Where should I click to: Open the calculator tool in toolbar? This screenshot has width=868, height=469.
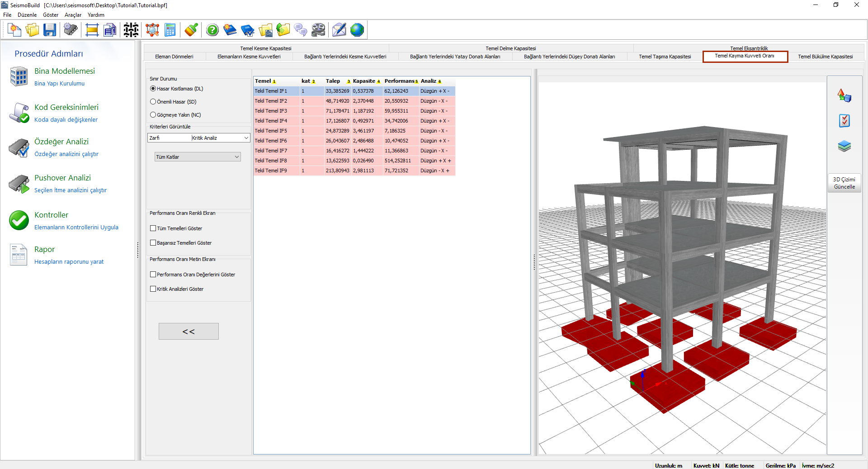pos(170,30)
